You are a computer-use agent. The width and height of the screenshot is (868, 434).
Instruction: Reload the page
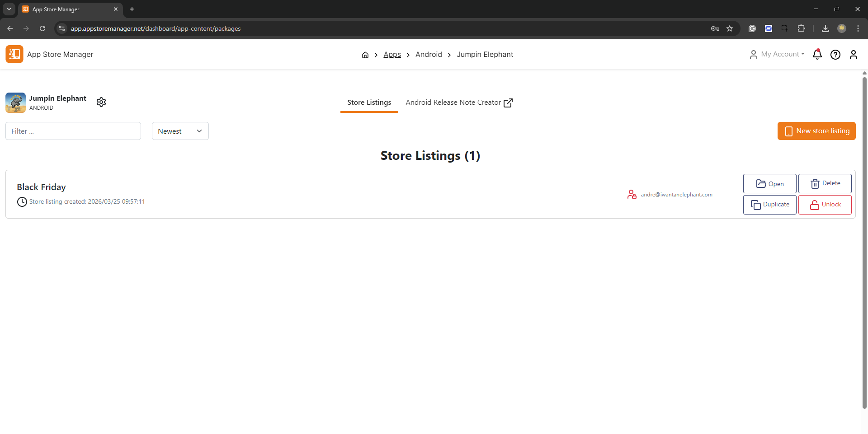point(42,28)
